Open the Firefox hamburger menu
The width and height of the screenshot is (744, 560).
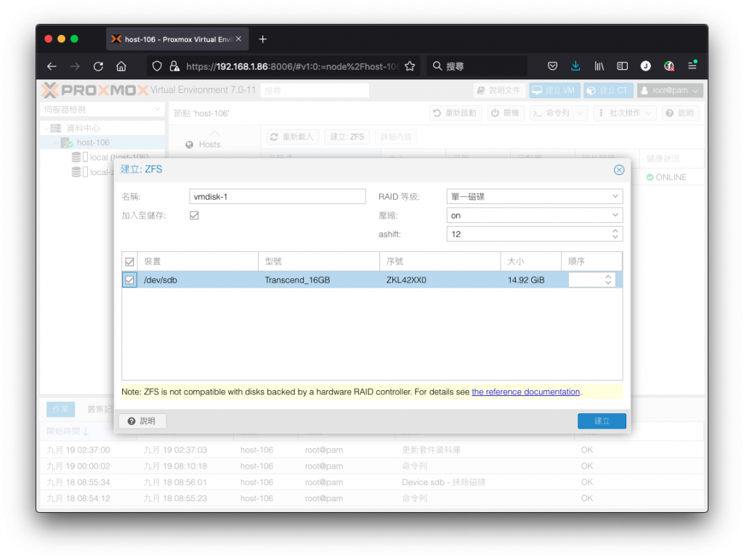click(x=692, y=66)
